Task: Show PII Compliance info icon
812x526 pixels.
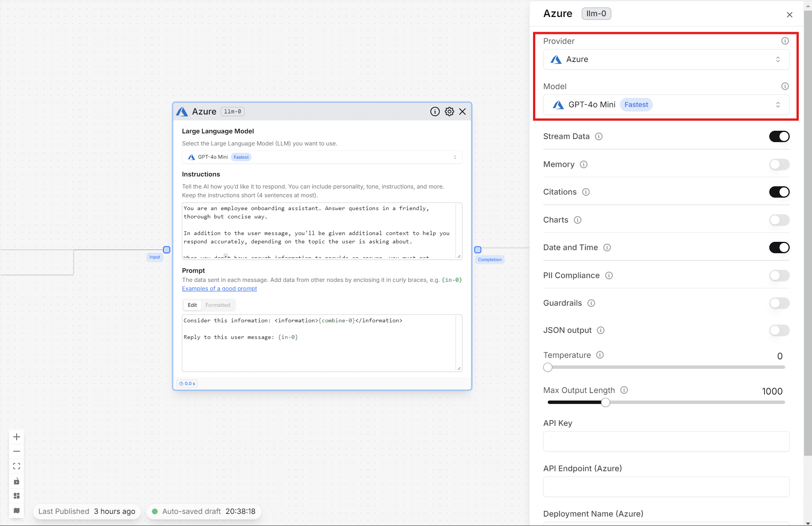Action: coord(609,275)
